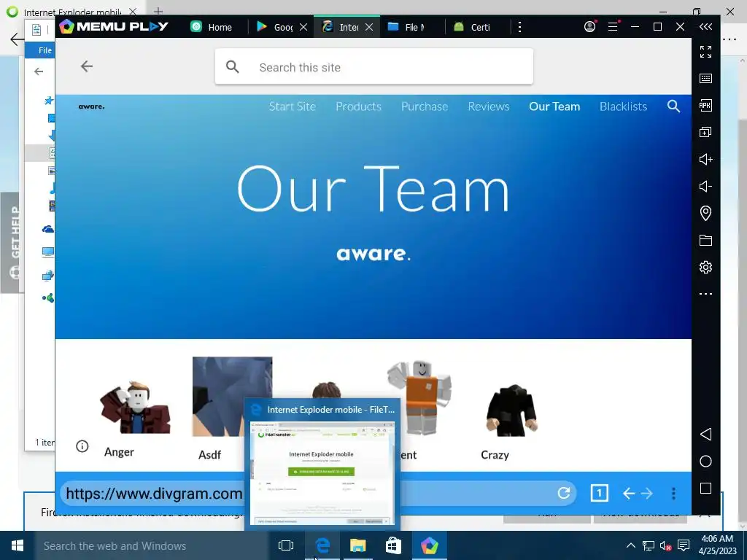This screenshot has height=560, width=747.
Task: Click the info circle icon near Anger
Action: [82, 446]
